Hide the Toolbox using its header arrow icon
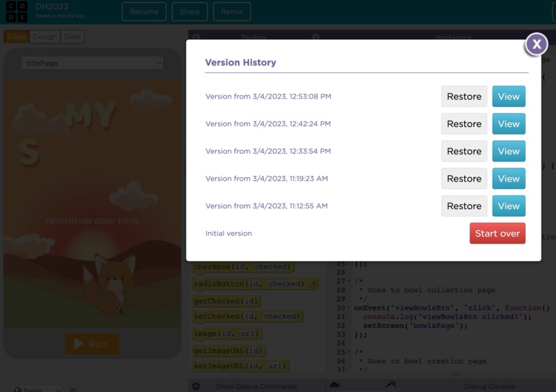This screenshot has height=392, width=556. 196,37
